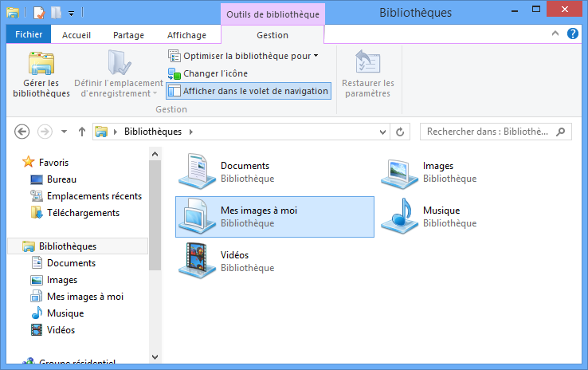The width and height of the screenshot is (588, 370).
Task: Minimize the Bibliothèques window
Action: pos(515,10)
